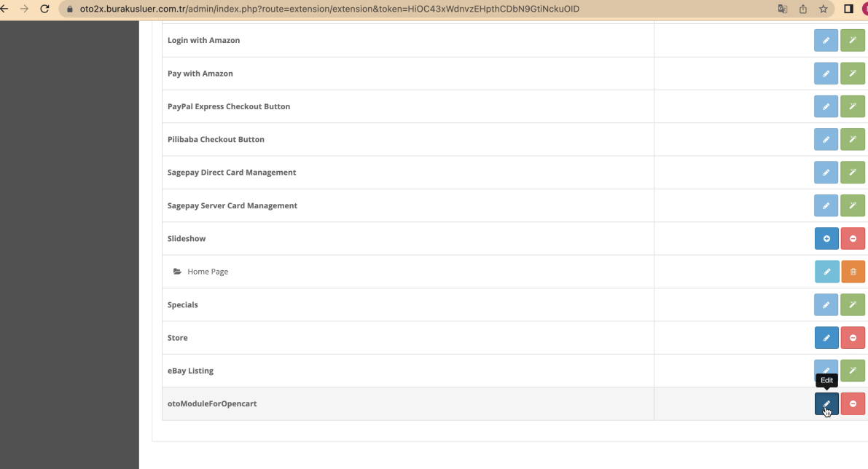
Task: Add a new Slideshow module instance
Action: click(826, 238)
